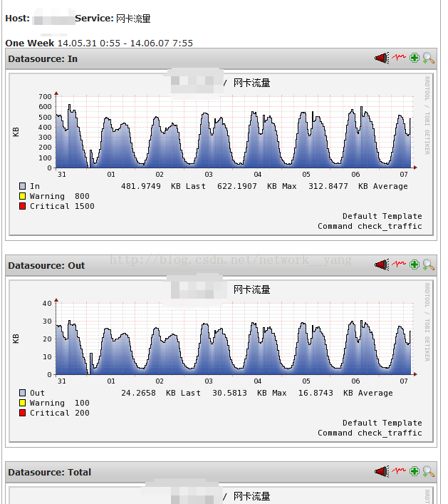Image resolution: width=448 pixels, height=504 pixels.
Task: Click 'Critical 200' legend text
Action: click(59, 413)
